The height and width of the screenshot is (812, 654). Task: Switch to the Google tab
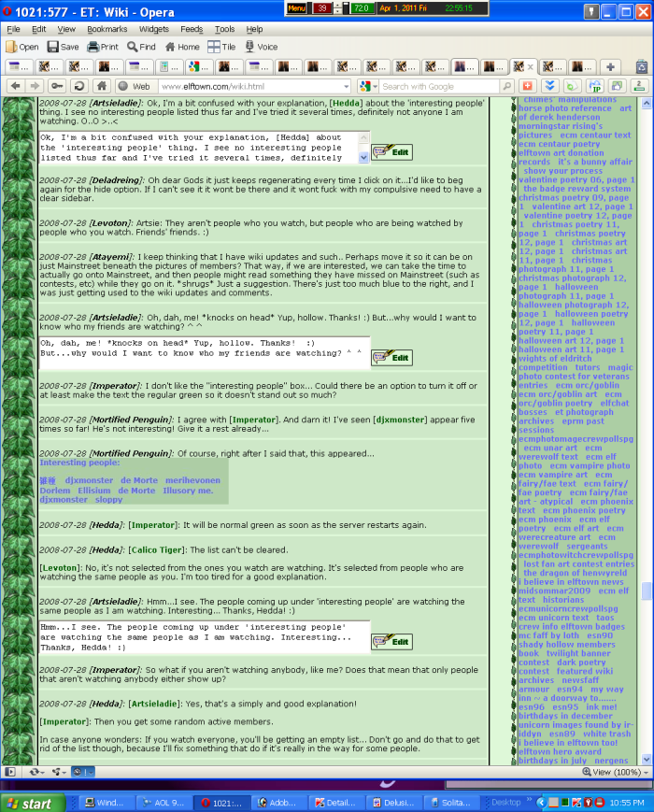200,66
